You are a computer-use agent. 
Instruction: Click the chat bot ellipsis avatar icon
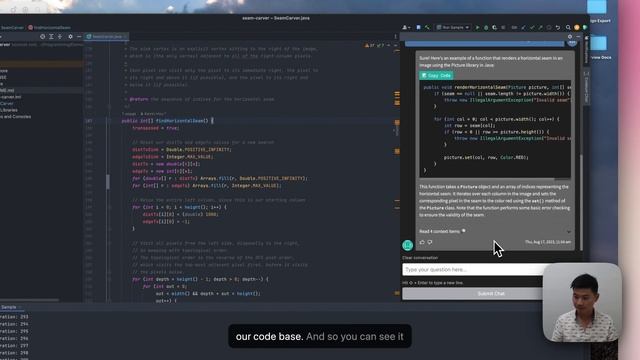click(572, 42)
